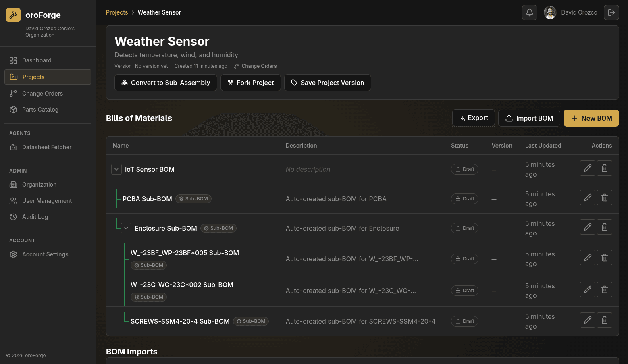Delete the W_-23C_WC-23C*002 Sub-BOM
The height and width of the screenshot is (364, 628).
click(605, 289)
